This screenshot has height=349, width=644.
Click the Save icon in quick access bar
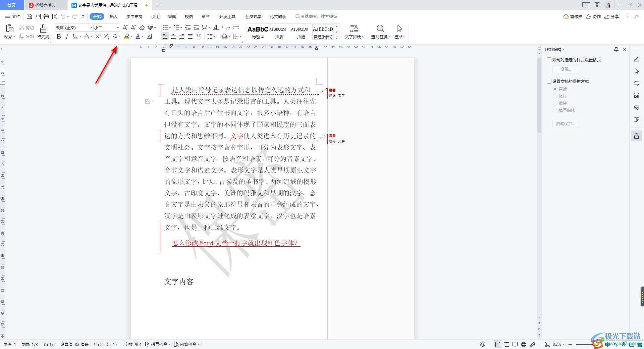coord(30,16)
